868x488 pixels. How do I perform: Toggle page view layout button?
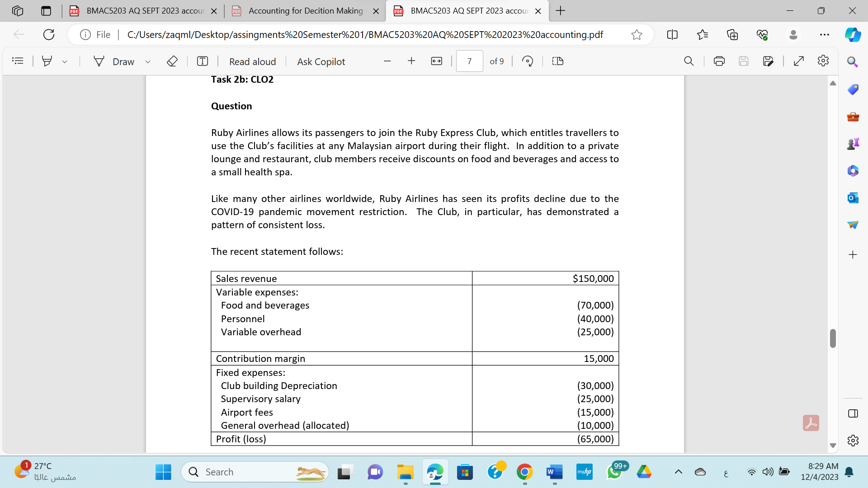(557, 61)
